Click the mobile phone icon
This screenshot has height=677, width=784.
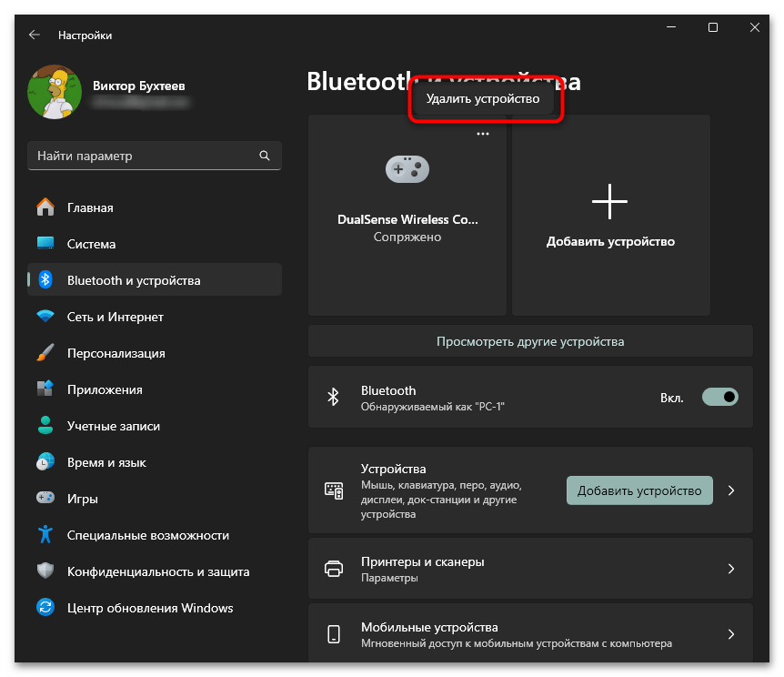[x=334, y=634]
